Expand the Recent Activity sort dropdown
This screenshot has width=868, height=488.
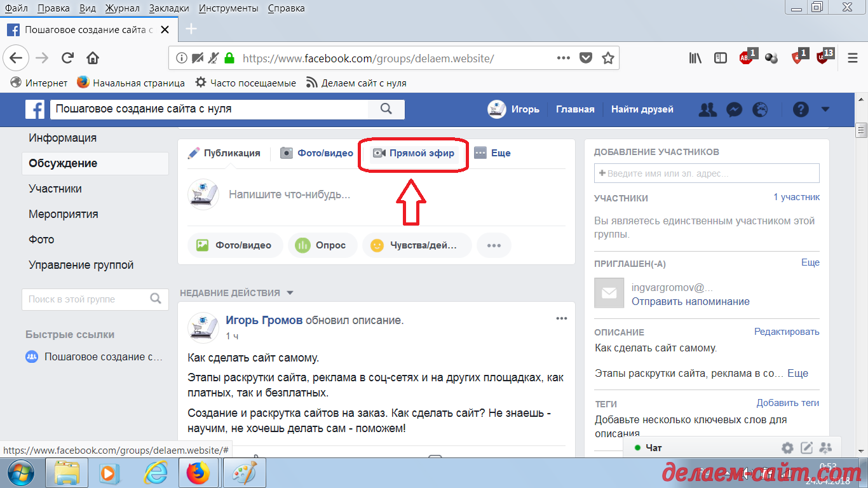click(x=290, y=293)
